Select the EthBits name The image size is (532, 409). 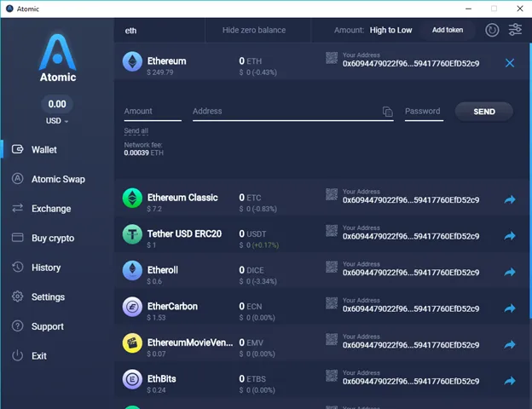point(161,379)
